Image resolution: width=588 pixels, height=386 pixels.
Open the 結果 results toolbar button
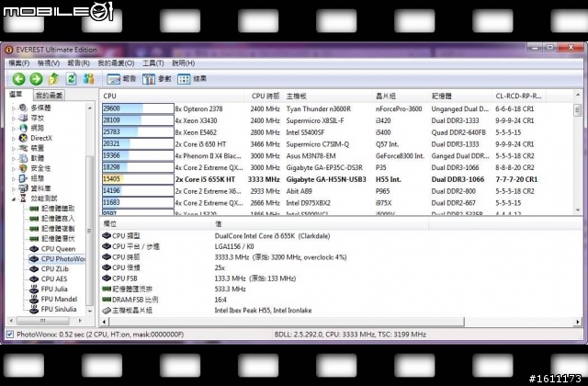[192, 79]
